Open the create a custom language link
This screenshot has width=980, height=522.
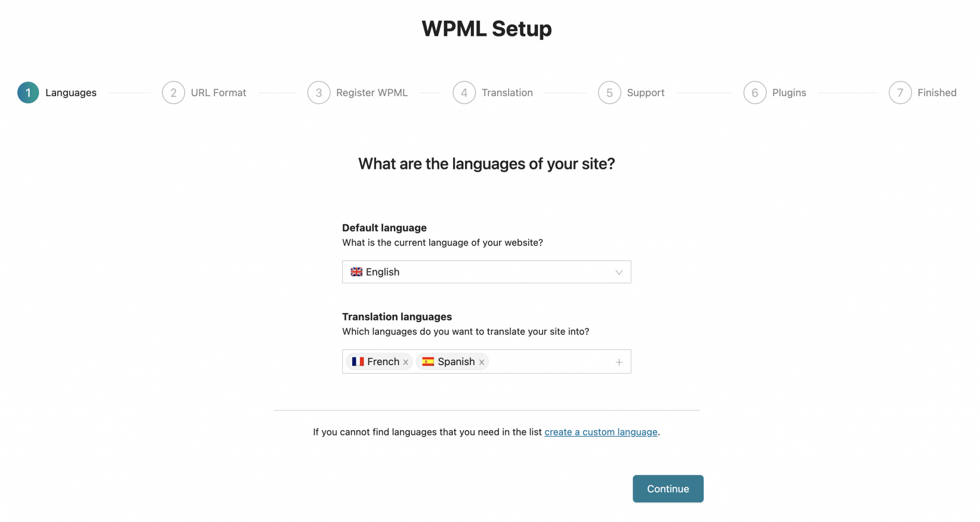601,432
